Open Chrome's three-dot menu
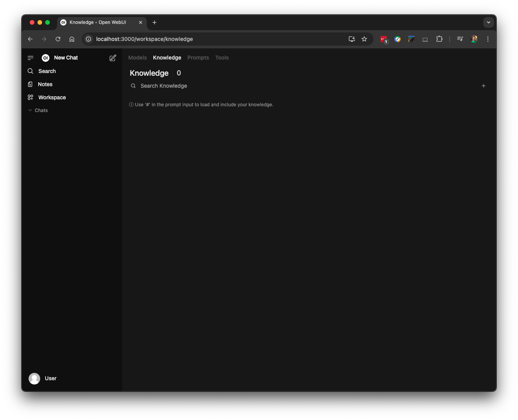 pos(488,39)
